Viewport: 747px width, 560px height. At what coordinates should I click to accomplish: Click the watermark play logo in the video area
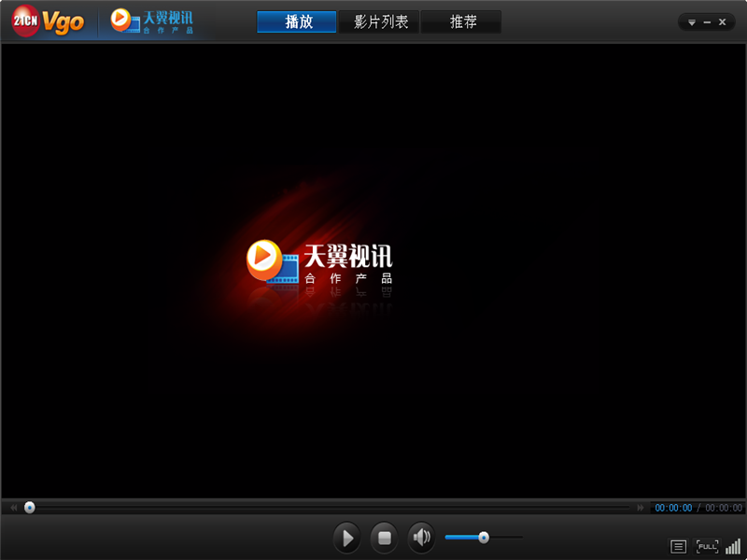coord(262,259)
